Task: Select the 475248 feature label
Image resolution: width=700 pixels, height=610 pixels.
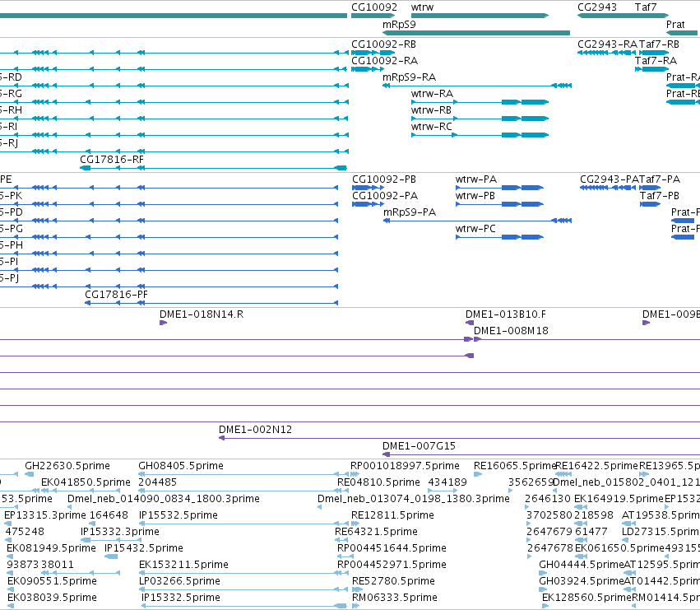Action: tap(25, 532)
